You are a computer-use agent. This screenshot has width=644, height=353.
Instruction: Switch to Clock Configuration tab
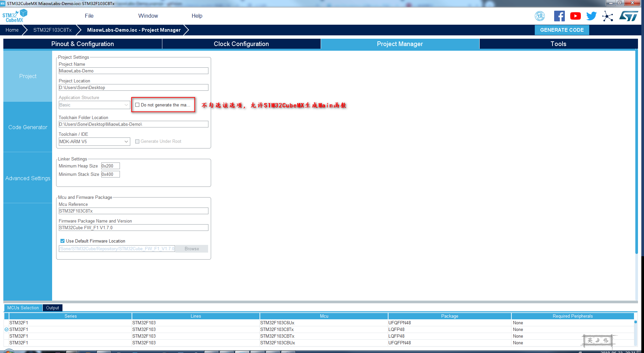pos(241,44)
